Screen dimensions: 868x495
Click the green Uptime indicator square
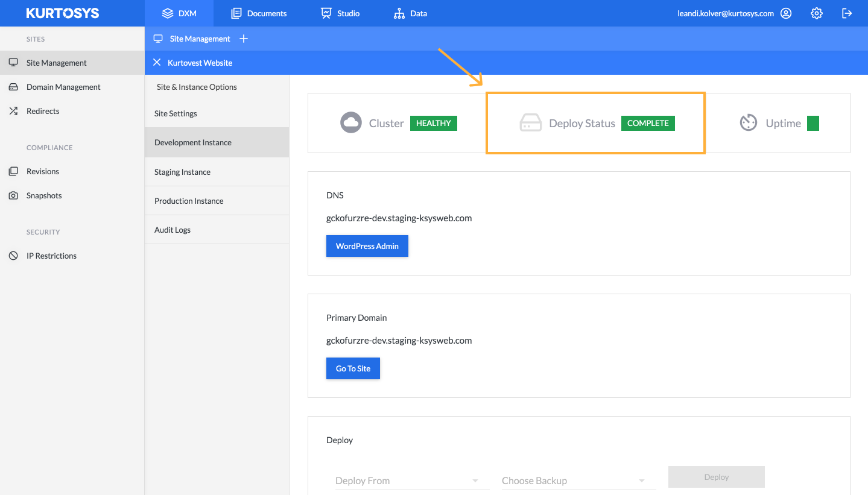click(x=813, y=123)
